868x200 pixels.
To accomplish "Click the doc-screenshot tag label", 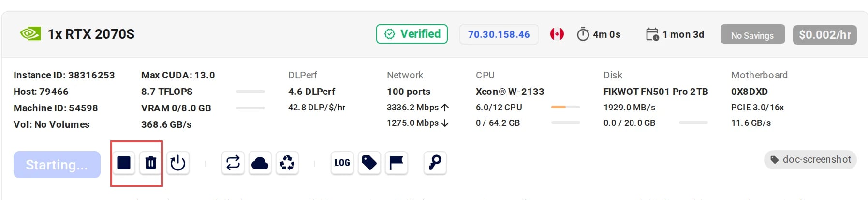I will (x=810, y=160).
